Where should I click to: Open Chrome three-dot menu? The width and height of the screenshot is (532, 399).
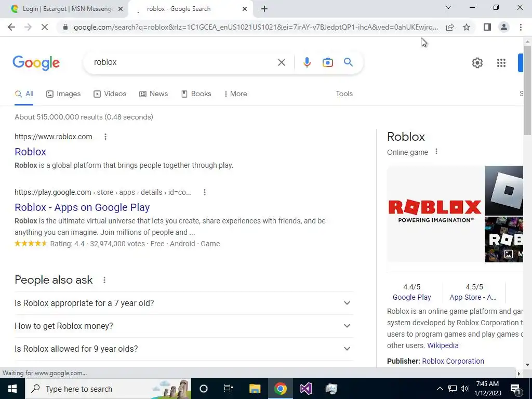pos(521,27)
